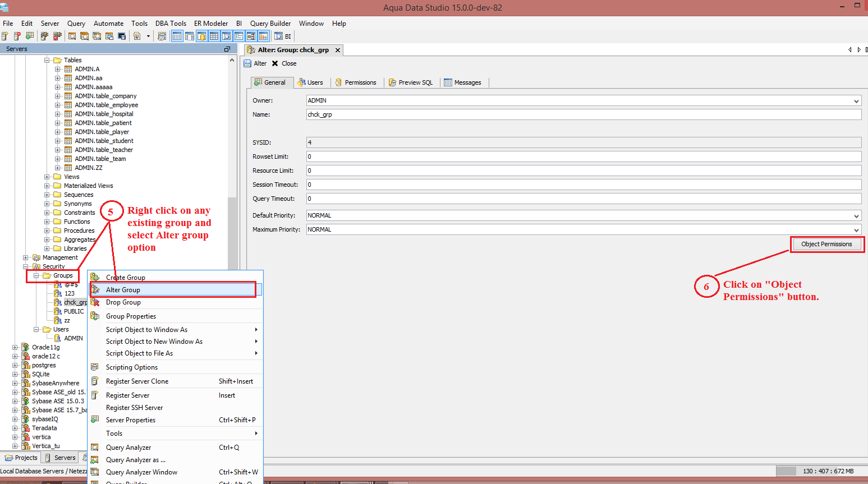Click the BI toolbar button
Screen dimensions: 868x484
(283, 36)
